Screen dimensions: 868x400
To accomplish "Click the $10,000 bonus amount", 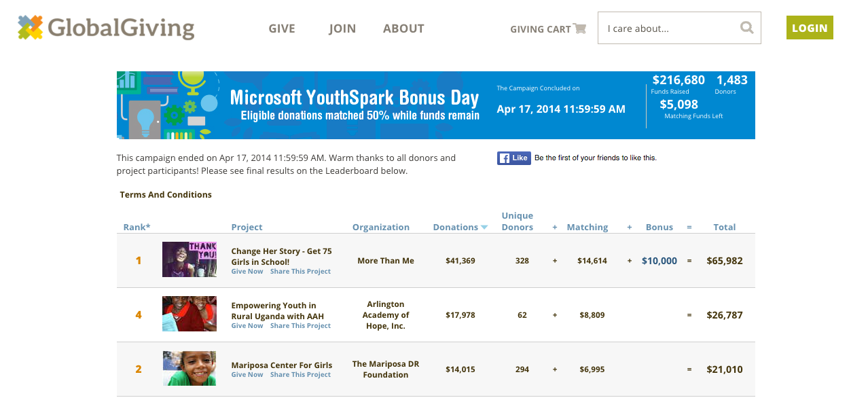I will point(659,261).
